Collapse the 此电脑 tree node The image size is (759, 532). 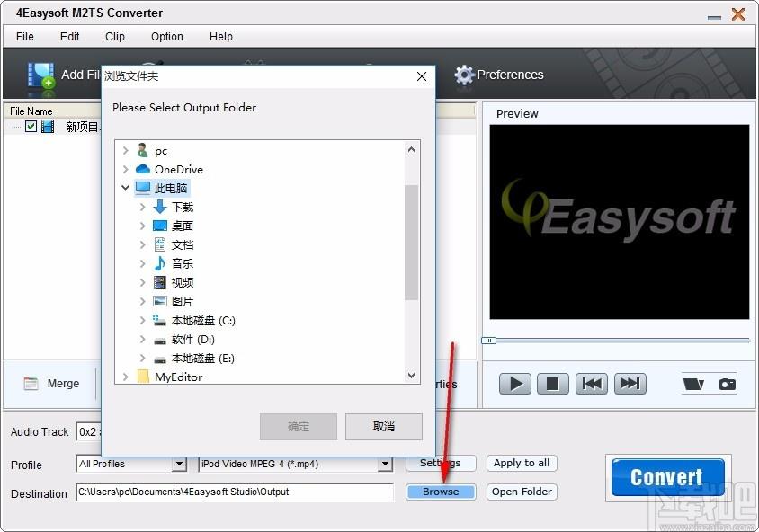tap(125, 188)
